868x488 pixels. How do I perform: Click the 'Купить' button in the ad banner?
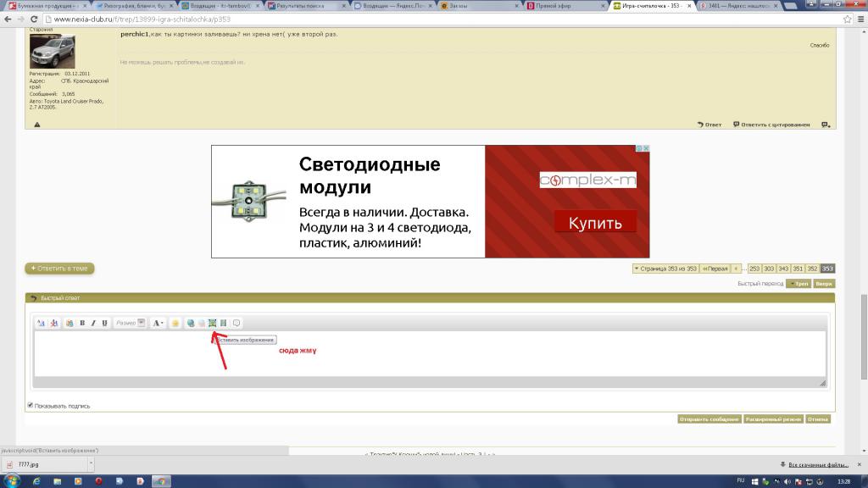(x=594, y=224)
